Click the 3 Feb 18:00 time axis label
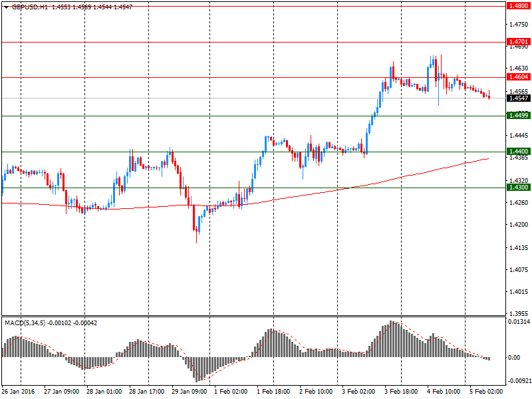532x399 pixels. click(401, 392)
